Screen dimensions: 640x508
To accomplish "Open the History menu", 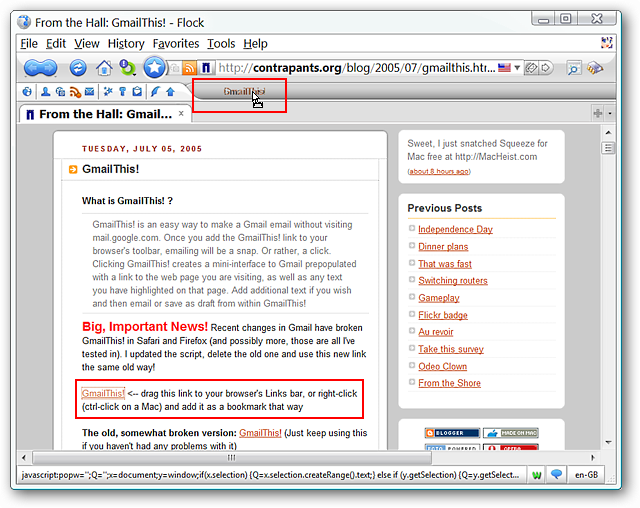I will point(126,43).
